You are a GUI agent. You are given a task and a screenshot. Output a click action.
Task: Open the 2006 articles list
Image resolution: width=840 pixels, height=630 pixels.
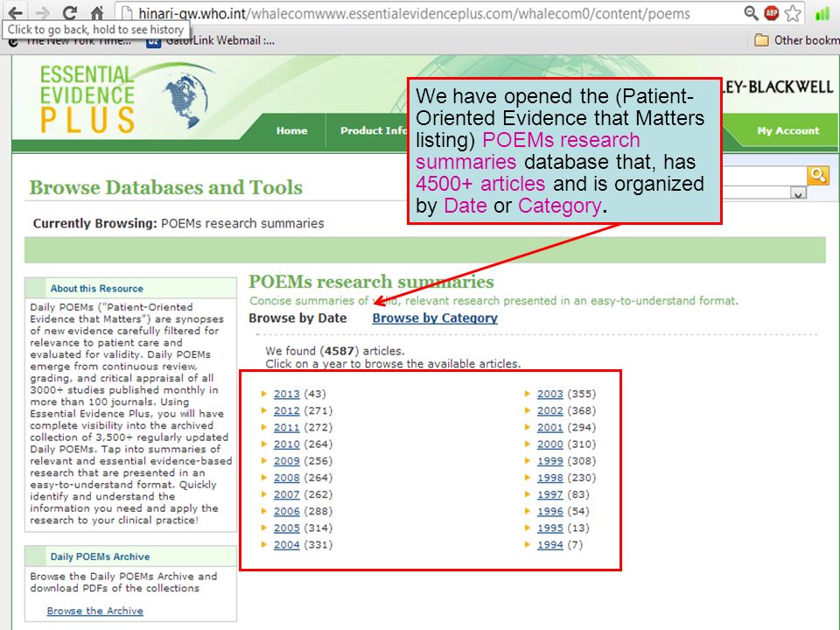click(x=287, y=511)
